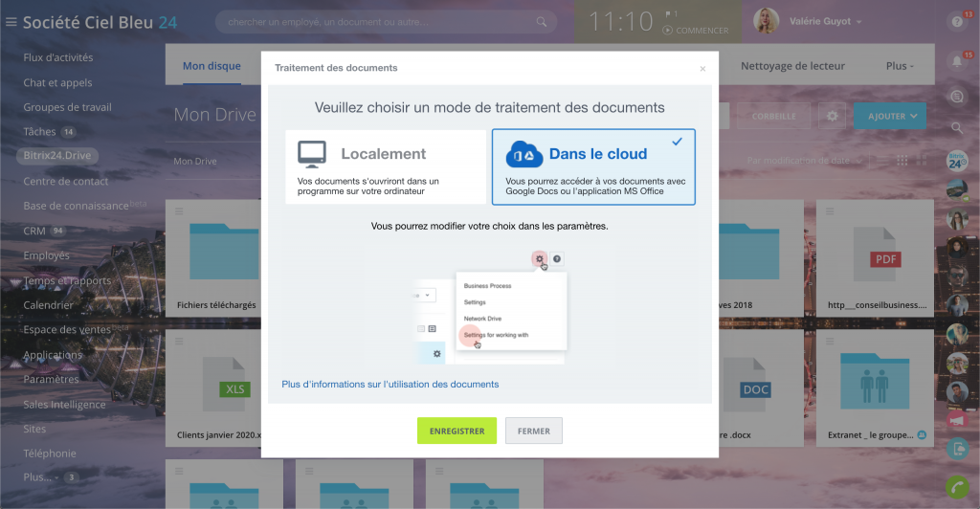
Task: Start the workday with Commencer
Action: point(696,31)
